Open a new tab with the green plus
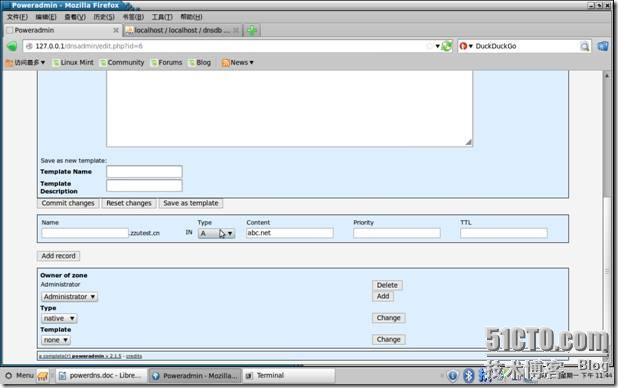Screen dimensions: 618x388 (252, 30)
